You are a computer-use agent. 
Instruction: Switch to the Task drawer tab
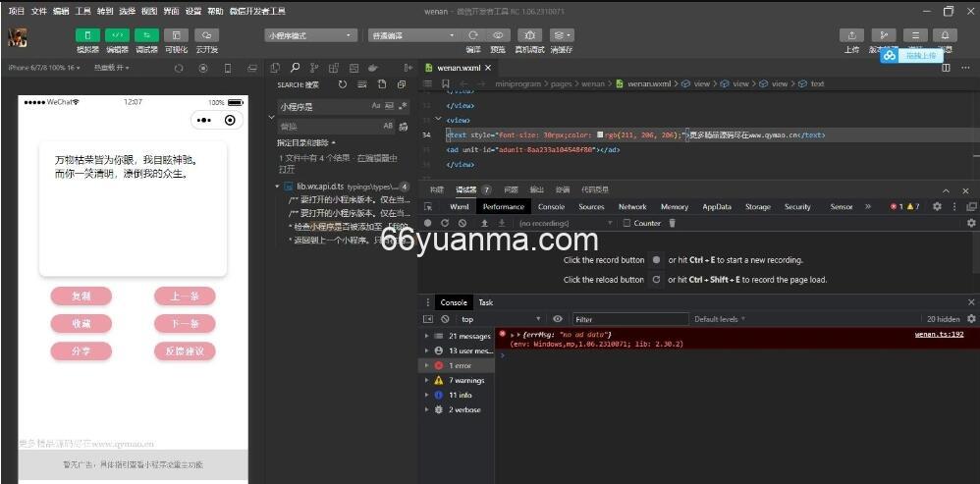click(486, 302)
